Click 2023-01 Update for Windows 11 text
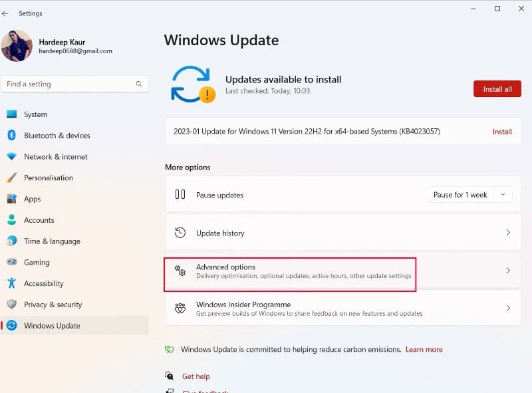This screenshot has width=532, height=393. pyautogui.click(x=307, y=132)
